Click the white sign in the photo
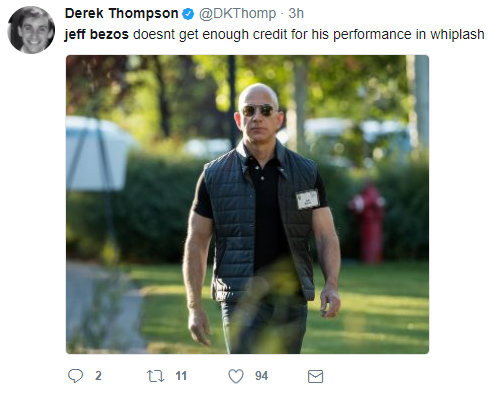 [96, 154]
